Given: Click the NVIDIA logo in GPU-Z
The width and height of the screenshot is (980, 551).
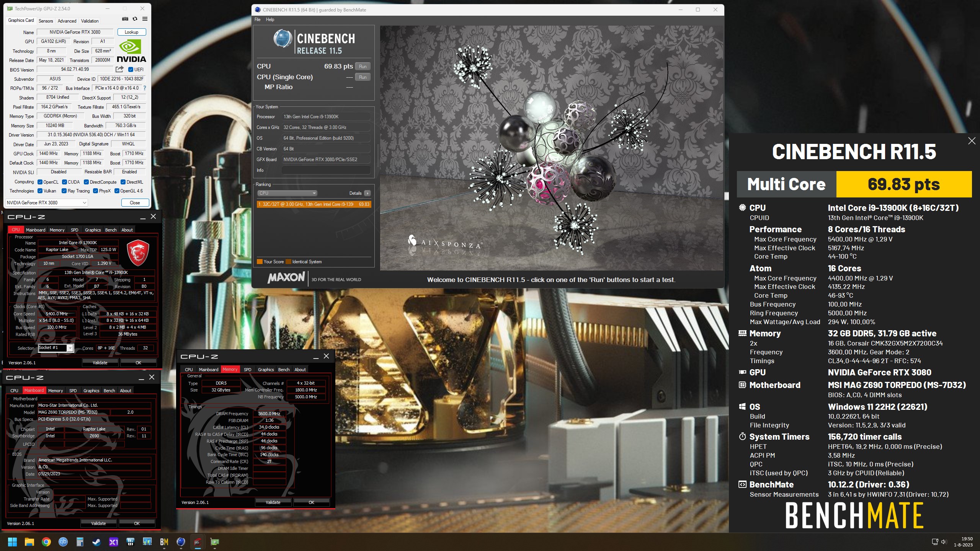Looking at the screenshot, I should tap(131, 51).
